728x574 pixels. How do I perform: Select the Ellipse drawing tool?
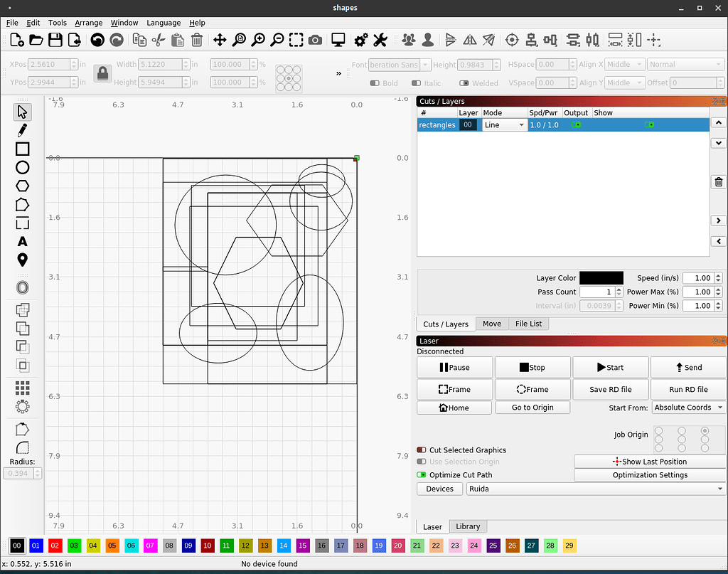[22, 167]
